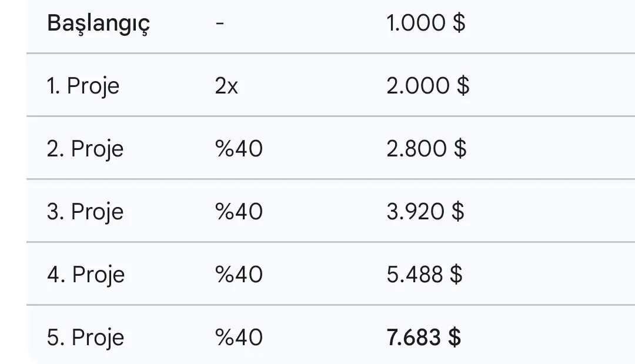Select the 3. Proje label
Viewport: 635px width, 364px height.
(85, 212)
